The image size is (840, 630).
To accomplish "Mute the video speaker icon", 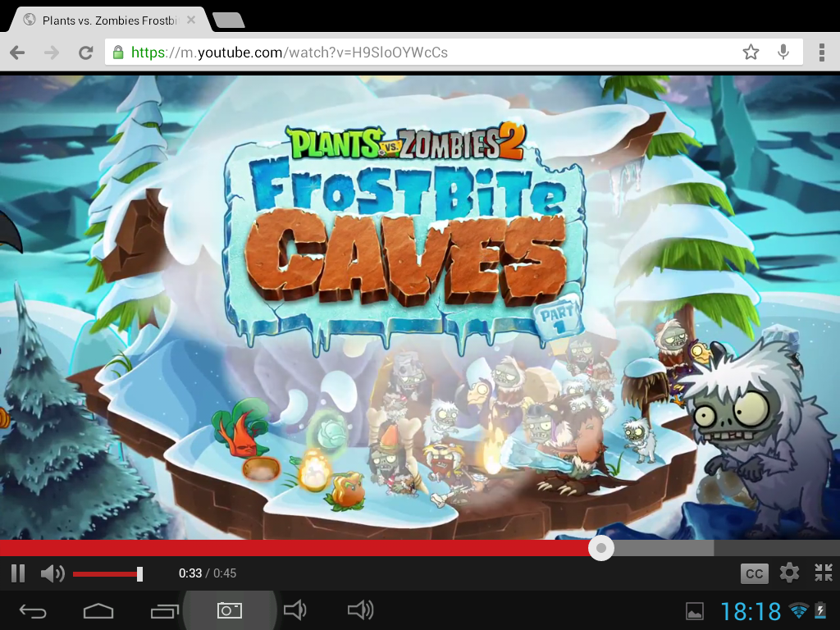I will pos(52,573).
